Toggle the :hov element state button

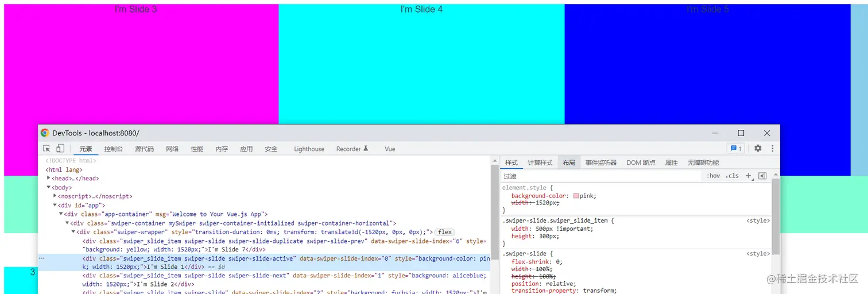click(713, 176)
